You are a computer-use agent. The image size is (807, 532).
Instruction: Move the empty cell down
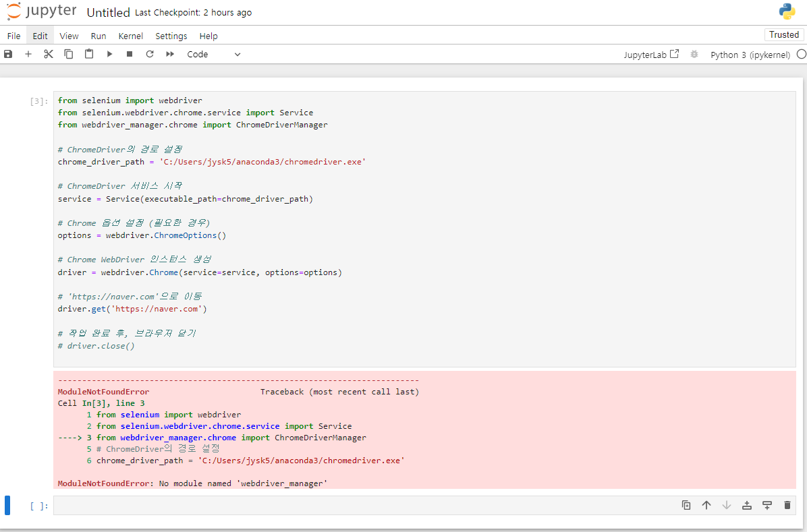(727, 505)
